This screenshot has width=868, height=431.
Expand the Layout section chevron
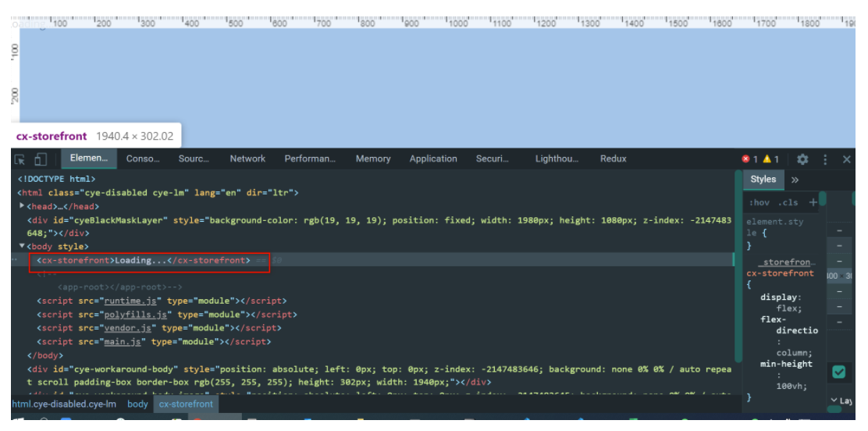click(834, 400)
